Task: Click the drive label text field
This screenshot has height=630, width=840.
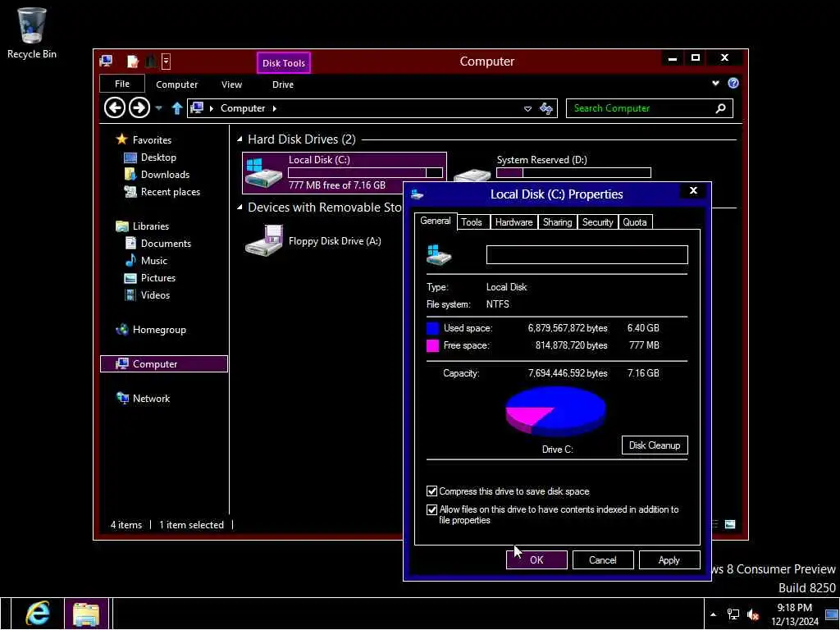Action: click(x=587, y=254)
